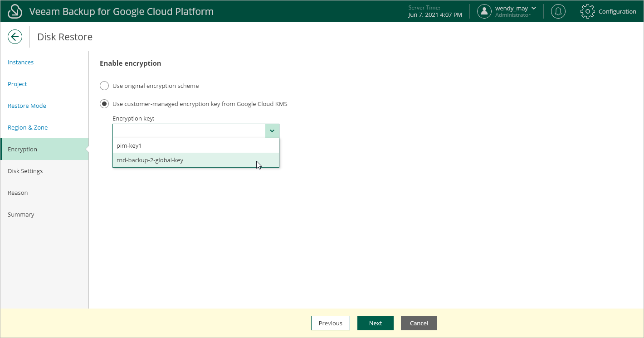Image resolution: width=644 pixels, height=338 pixels.
Task: Collapse the Encryption key dropdown arrow
Action: coord(272,131)
